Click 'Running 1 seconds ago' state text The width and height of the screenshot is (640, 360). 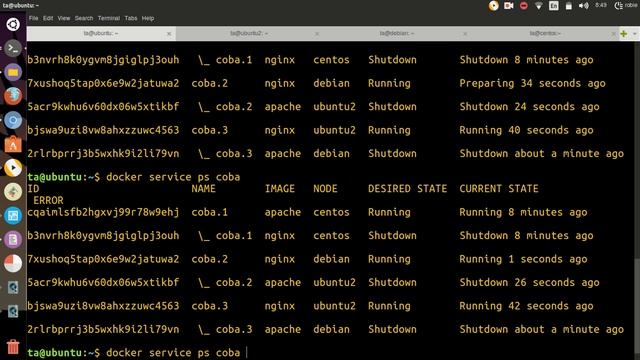[523, 259]
